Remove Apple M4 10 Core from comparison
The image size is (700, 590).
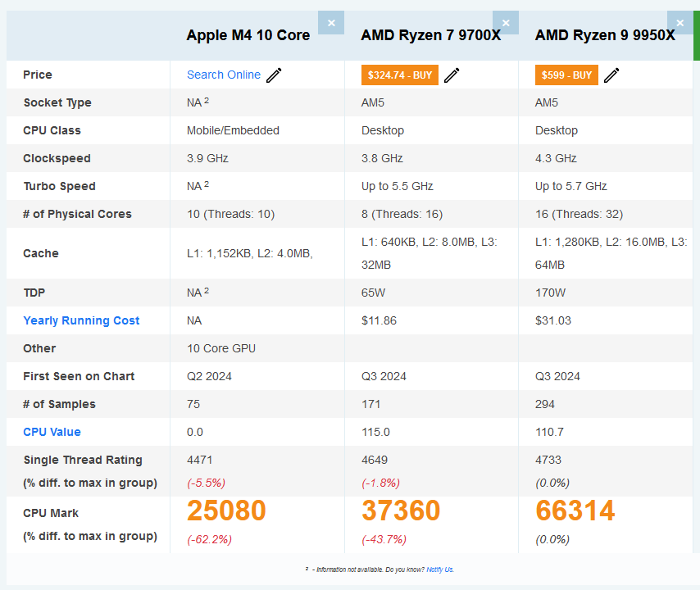(x=331, y=22)
